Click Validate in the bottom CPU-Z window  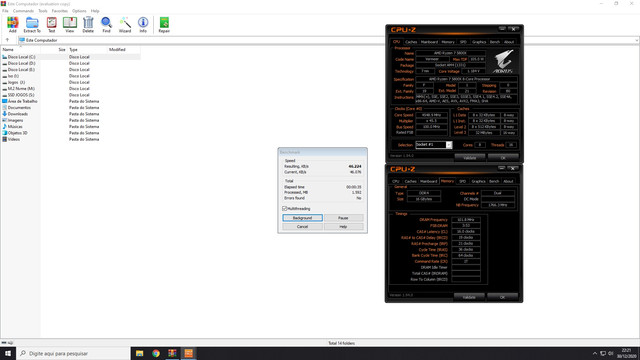469,297
